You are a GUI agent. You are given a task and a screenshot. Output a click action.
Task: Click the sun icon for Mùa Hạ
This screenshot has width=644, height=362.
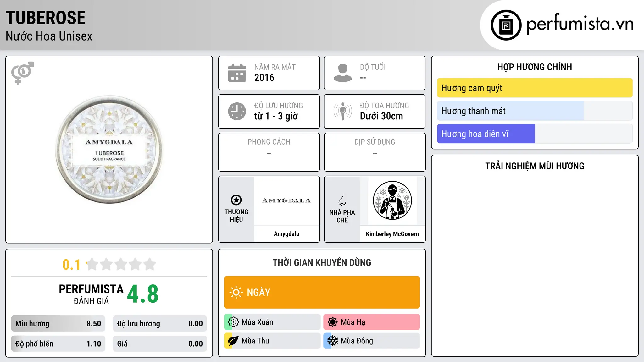pos(333,322)
